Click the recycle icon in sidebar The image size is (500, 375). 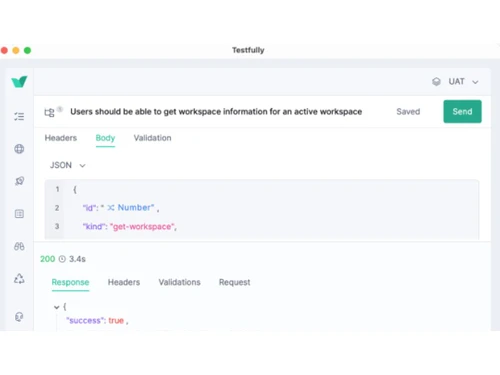coord(19,279)
